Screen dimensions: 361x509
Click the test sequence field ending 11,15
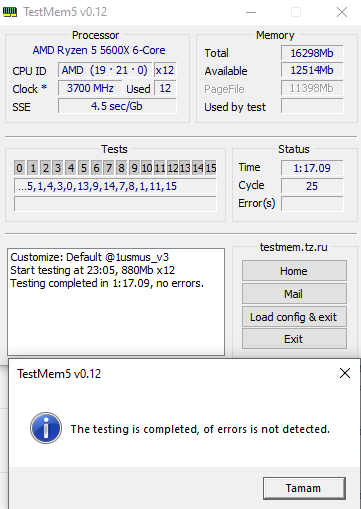point(115,186)
